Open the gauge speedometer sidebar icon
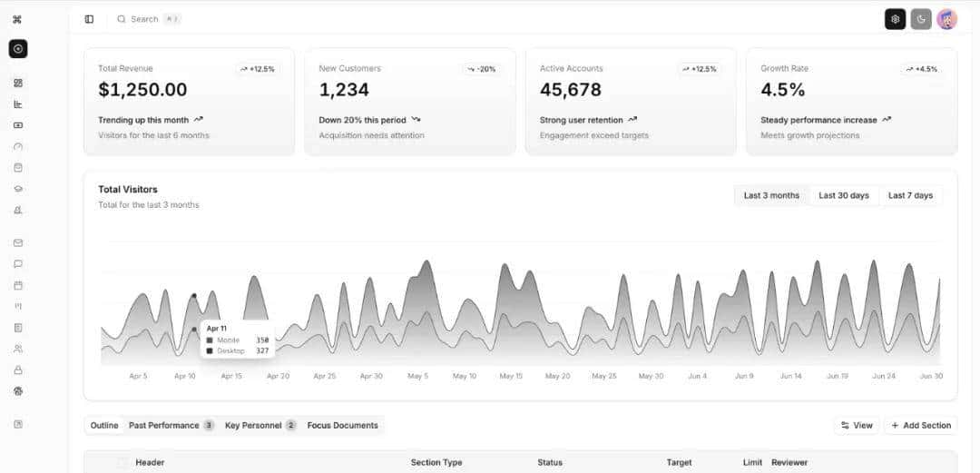Image resolution: width=980 pixels, height=473 pixels. (18, 147)
